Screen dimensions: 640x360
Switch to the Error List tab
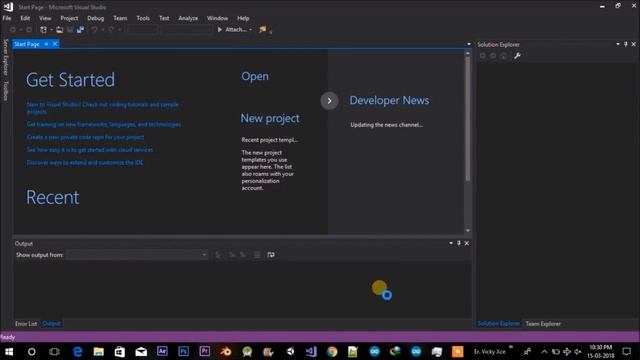point(26,324)
